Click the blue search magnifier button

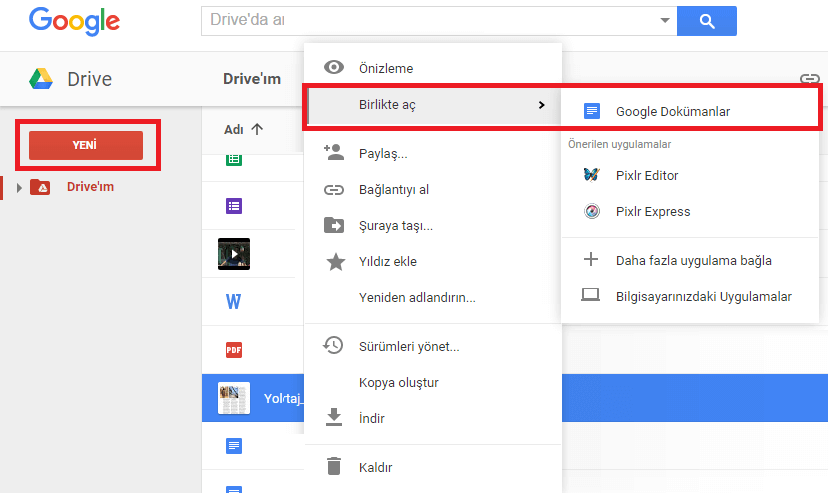click(x=707, y=21)
